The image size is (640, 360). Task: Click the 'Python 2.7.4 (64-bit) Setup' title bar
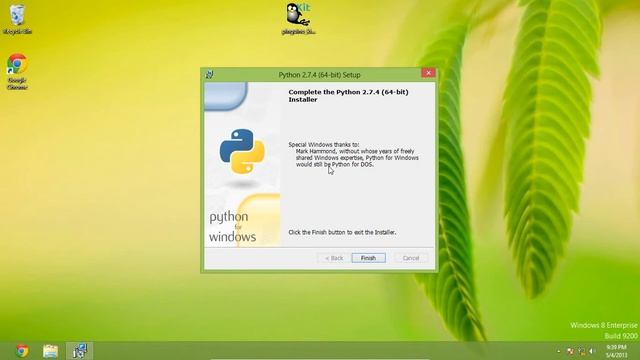(x=319, y=75)
